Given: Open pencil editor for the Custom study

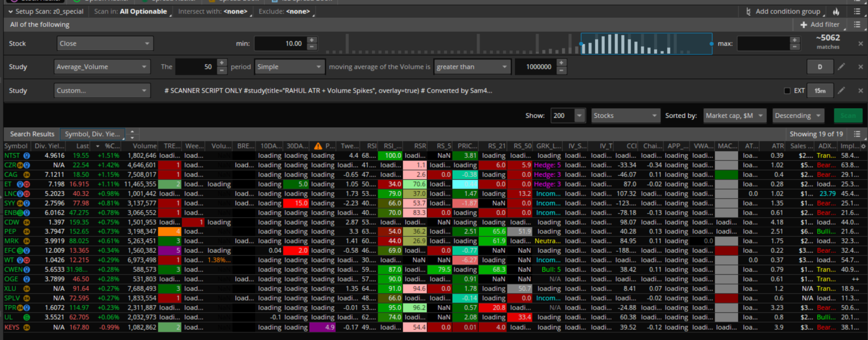Looking at the screenshot, I should (841, 91).
